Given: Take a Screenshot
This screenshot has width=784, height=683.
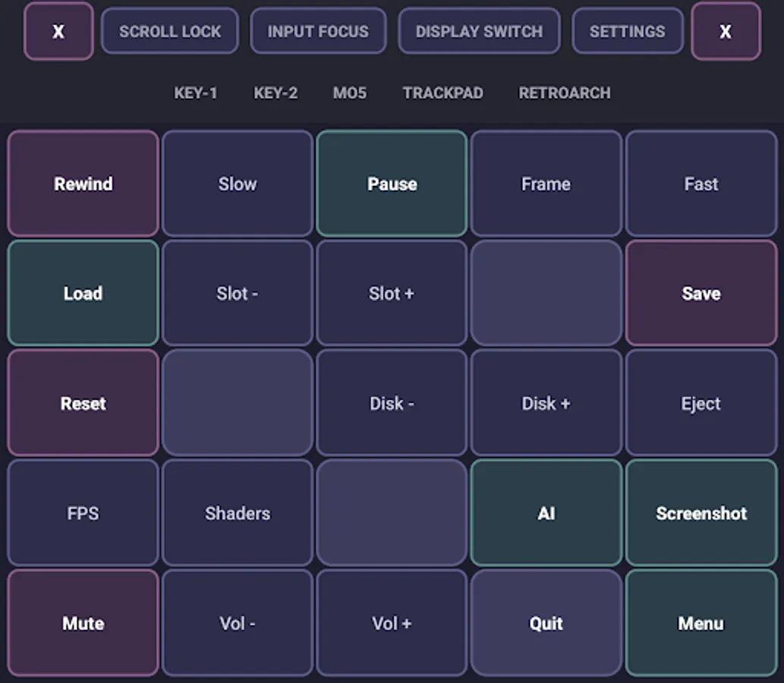Looking at the screenshot, I should tap(701, 513).
